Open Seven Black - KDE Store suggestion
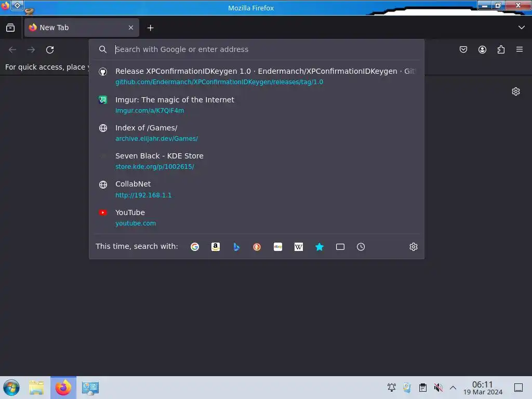 click(257, 161)
